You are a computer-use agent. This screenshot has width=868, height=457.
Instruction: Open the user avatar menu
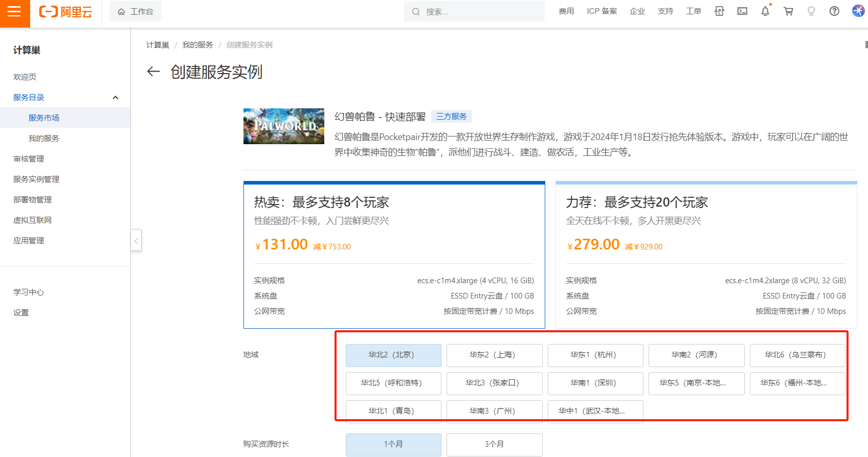858,11
